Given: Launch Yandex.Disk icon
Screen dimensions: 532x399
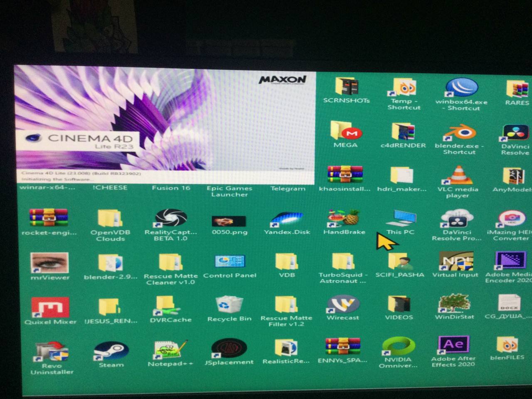Looking at the screenshot, I should tap(287, 219).
